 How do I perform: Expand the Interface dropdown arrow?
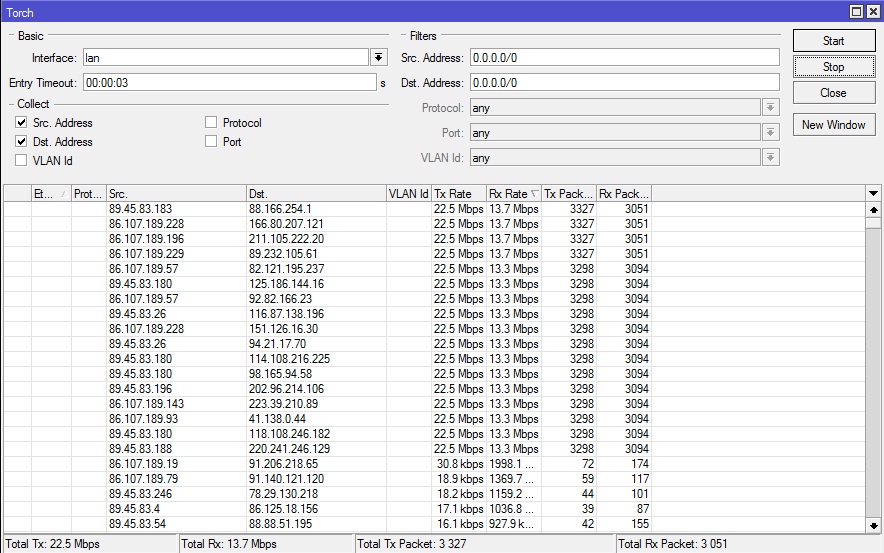coord(378,58)
